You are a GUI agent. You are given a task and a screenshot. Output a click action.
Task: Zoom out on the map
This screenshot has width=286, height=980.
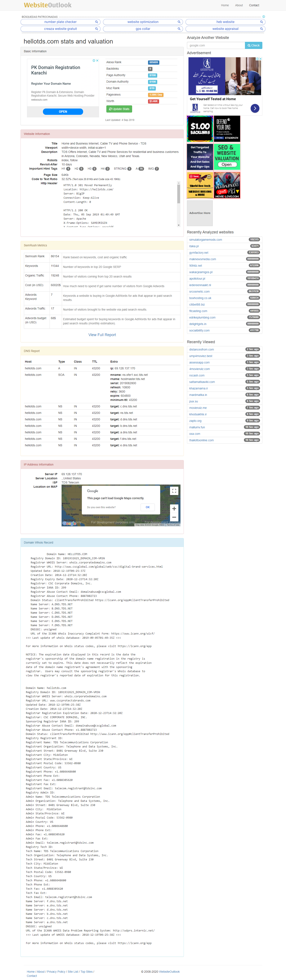[x=174, y=517]
